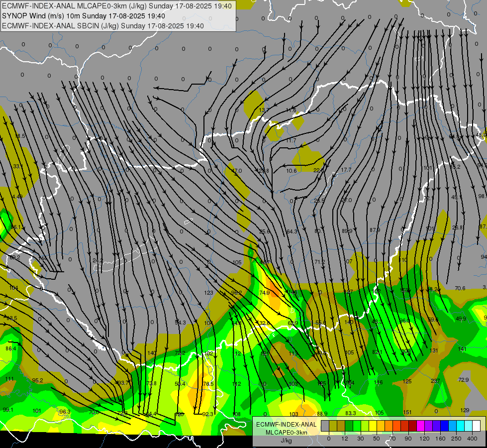Viewport: 487px width, 448px height.
Task: Click the legend tick label 250
Action: [456, 439]
